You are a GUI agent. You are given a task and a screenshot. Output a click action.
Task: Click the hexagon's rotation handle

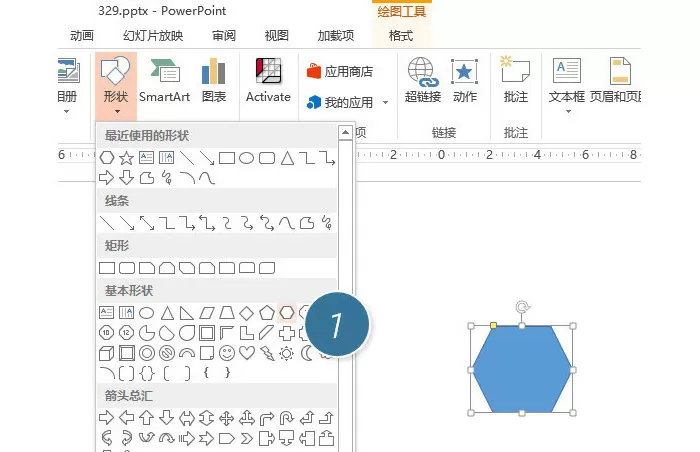pyautogui.click(x=522, y=307)
